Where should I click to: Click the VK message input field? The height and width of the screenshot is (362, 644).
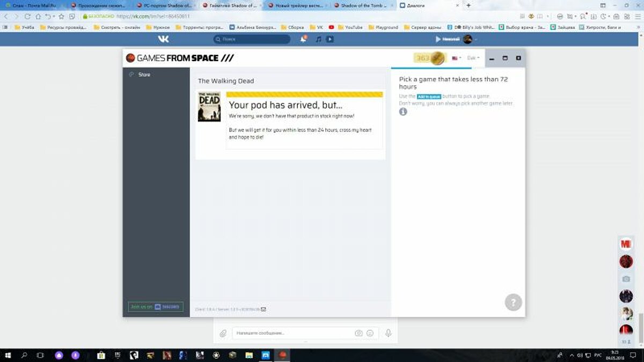coord(292,333)
